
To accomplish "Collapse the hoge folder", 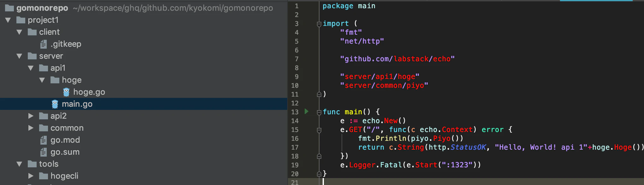I will pyautogui.click(x=42, y=80).
